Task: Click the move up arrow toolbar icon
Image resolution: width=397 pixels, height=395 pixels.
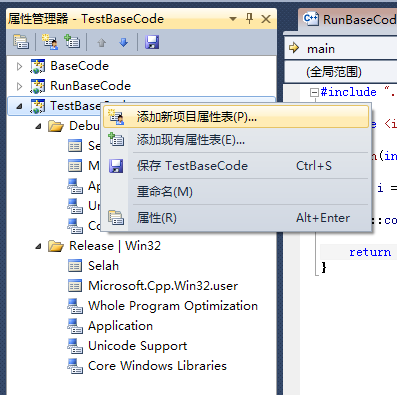Action: pyautogui.click(x=102, y=43)
